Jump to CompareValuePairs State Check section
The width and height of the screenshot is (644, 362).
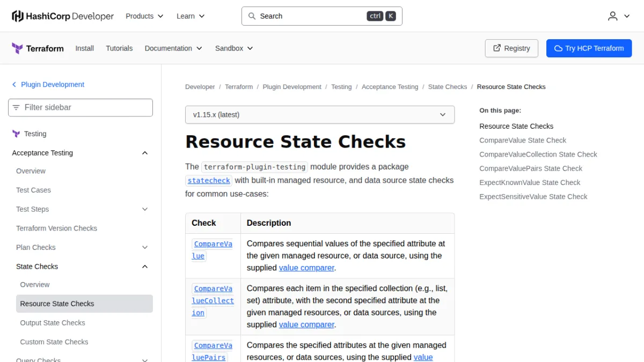point(531,168)
